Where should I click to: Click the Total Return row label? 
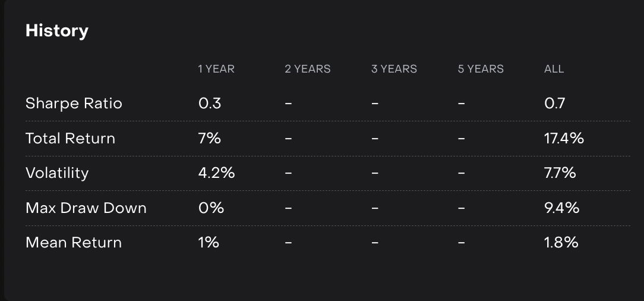click(x=70, y=139)
